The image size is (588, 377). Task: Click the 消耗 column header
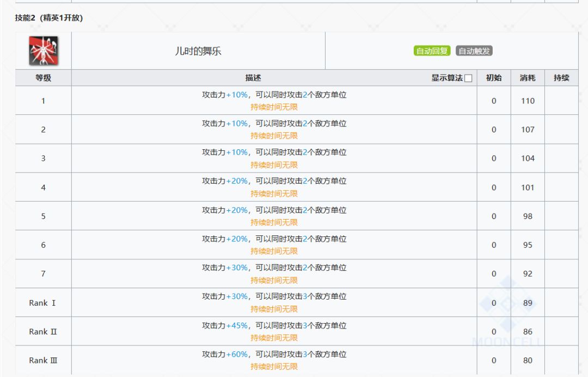528,78
